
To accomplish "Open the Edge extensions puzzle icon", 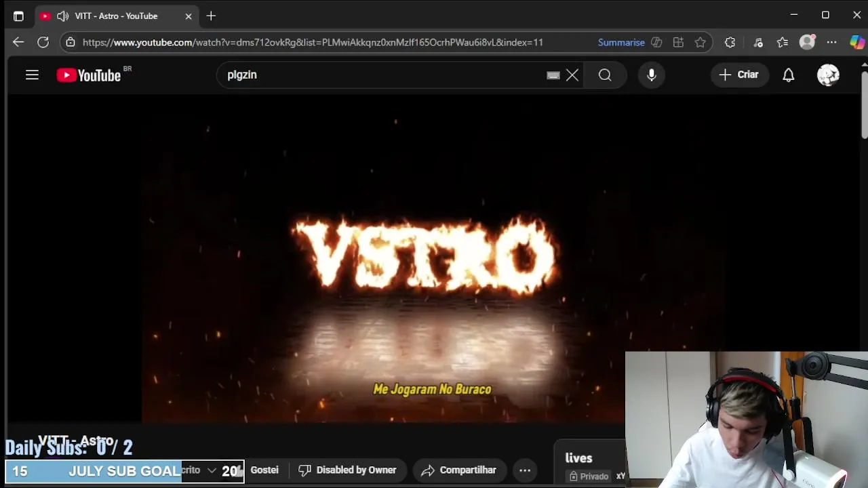I will pyautogui.click(x=730, y=42).
